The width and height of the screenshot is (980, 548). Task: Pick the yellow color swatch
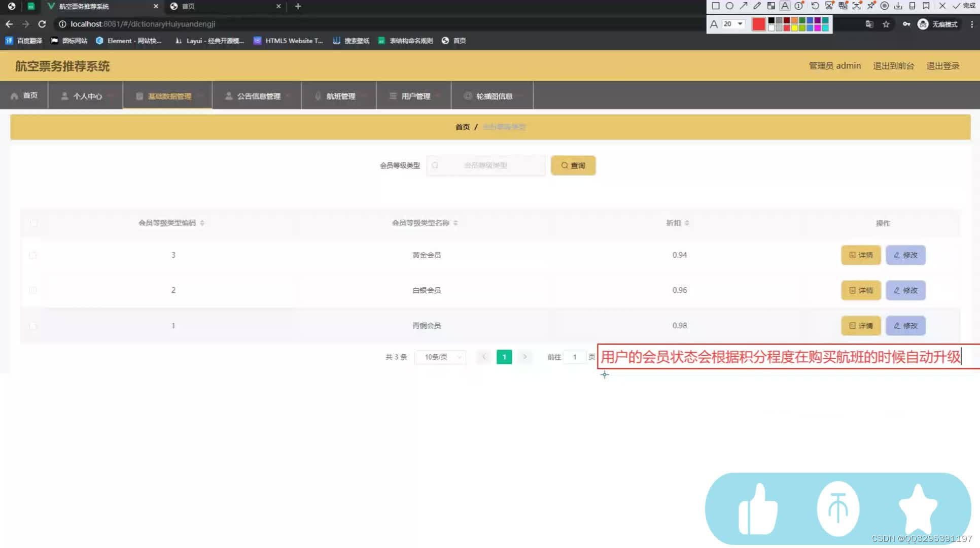click(x=794, y=28)
